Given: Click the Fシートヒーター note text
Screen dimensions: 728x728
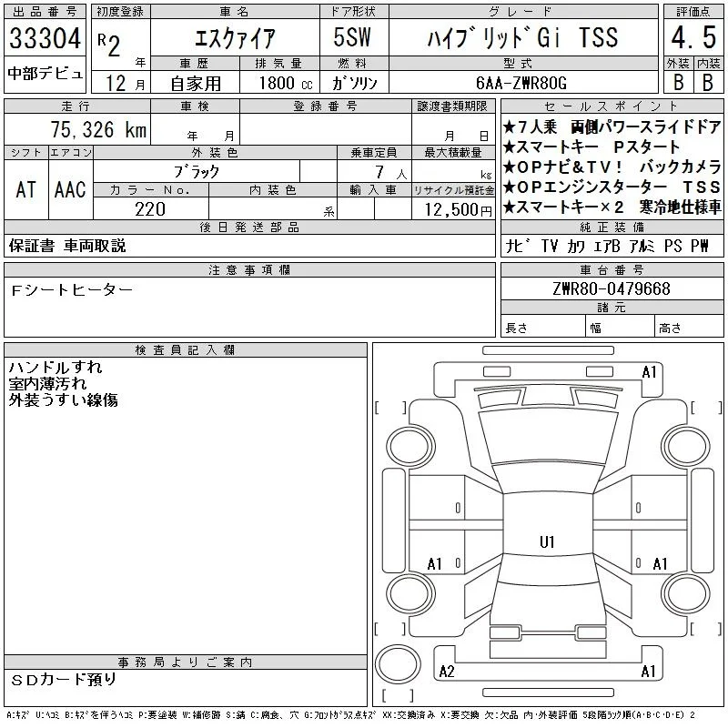Looking at the screenshot, I should [x=72, y=290].
